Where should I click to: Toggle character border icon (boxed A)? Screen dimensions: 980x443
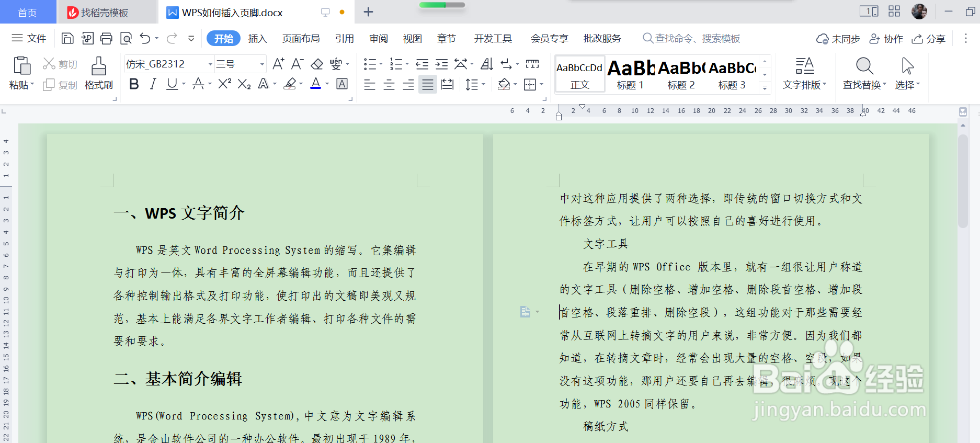click(x=342, y=84)
